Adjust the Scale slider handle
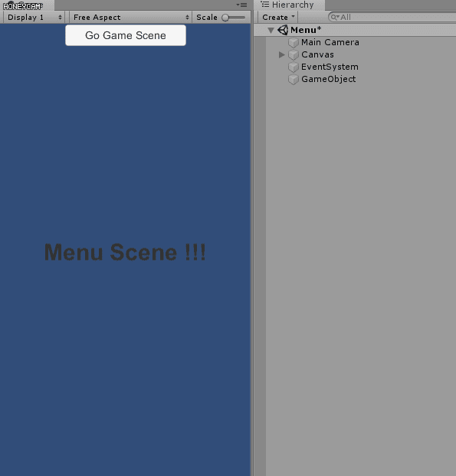The height and width of the screenshot is (476, 456). click(225, 18)
